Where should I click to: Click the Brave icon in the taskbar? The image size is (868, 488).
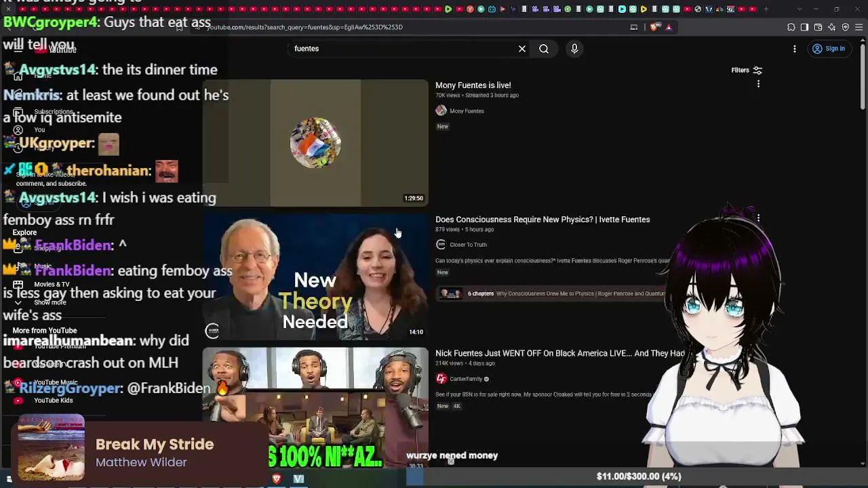[276, 479]
